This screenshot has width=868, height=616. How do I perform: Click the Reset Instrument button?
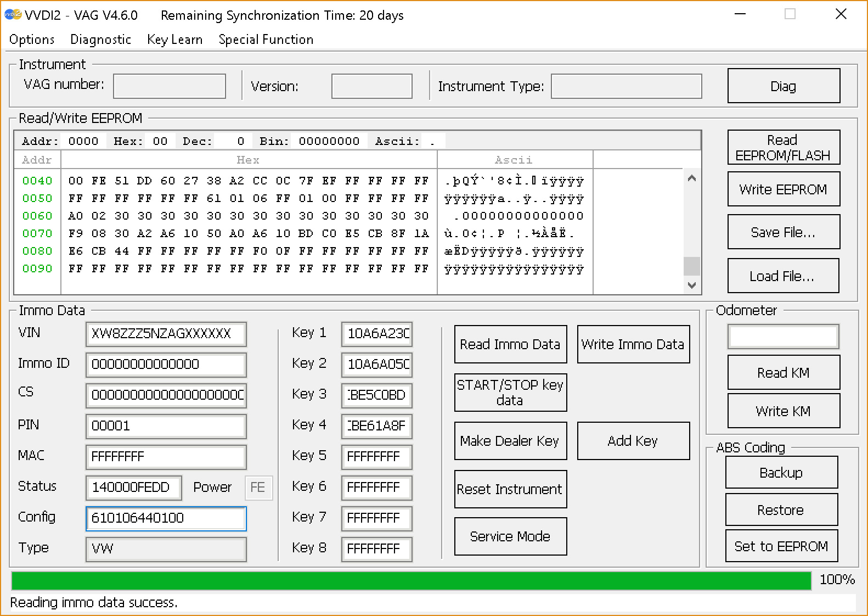coord(510,489)
